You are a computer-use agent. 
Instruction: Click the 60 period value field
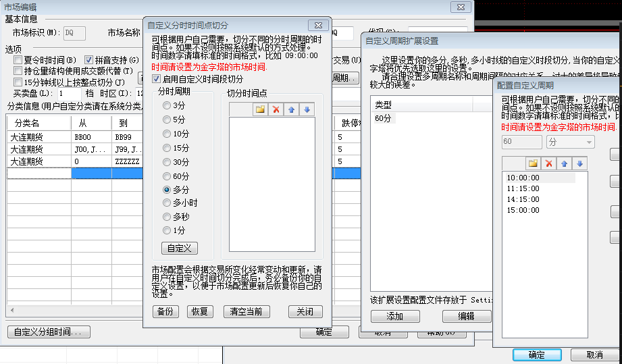coord(521,142)
